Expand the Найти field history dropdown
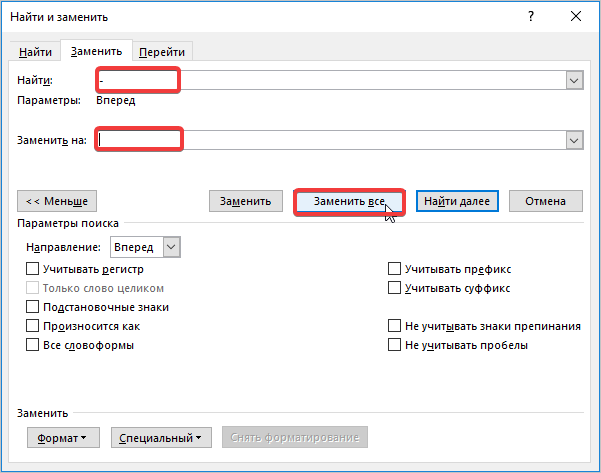 point(574,81)
